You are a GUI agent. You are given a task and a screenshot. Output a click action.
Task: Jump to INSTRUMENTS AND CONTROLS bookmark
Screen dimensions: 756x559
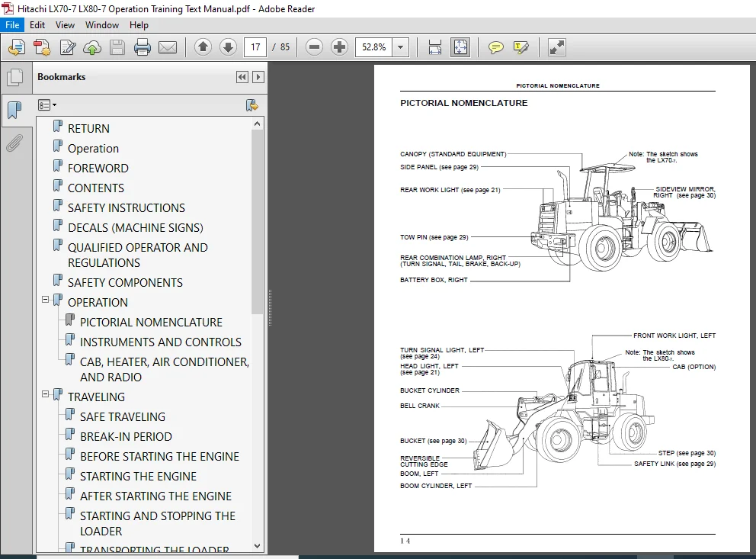coord(161,342)
